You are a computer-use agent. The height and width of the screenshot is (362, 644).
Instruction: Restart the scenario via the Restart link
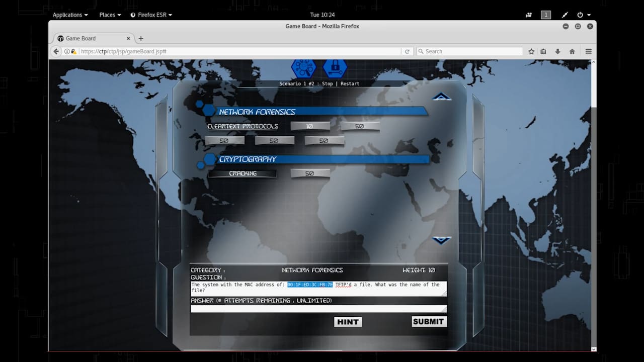point(349,83)
